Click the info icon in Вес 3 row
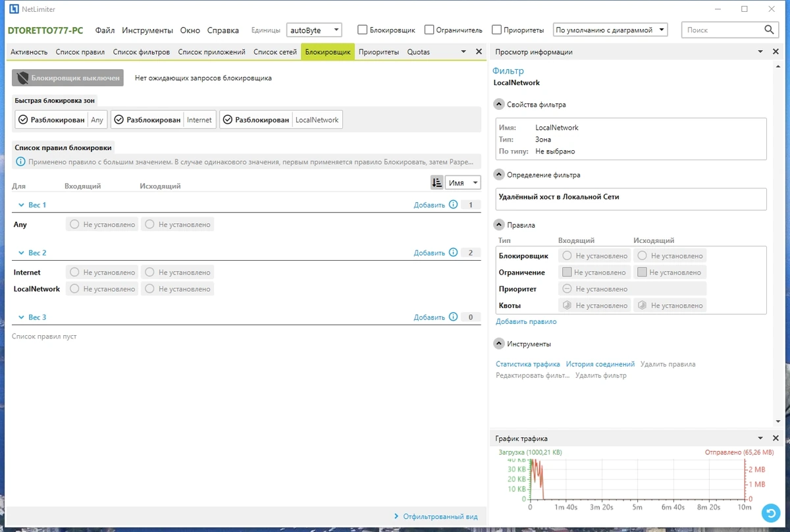790x532 pixels. (x=453, y=317)
